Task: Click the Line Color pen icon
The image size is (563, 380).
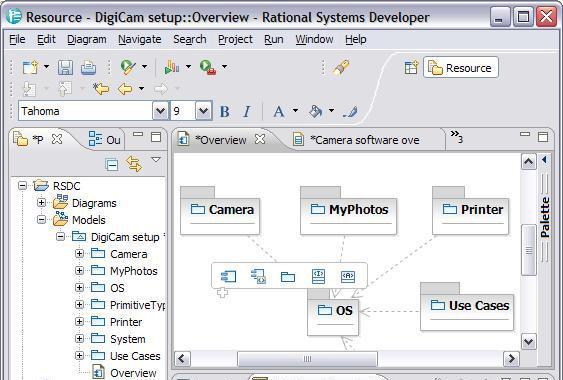Action: (350, 112)
